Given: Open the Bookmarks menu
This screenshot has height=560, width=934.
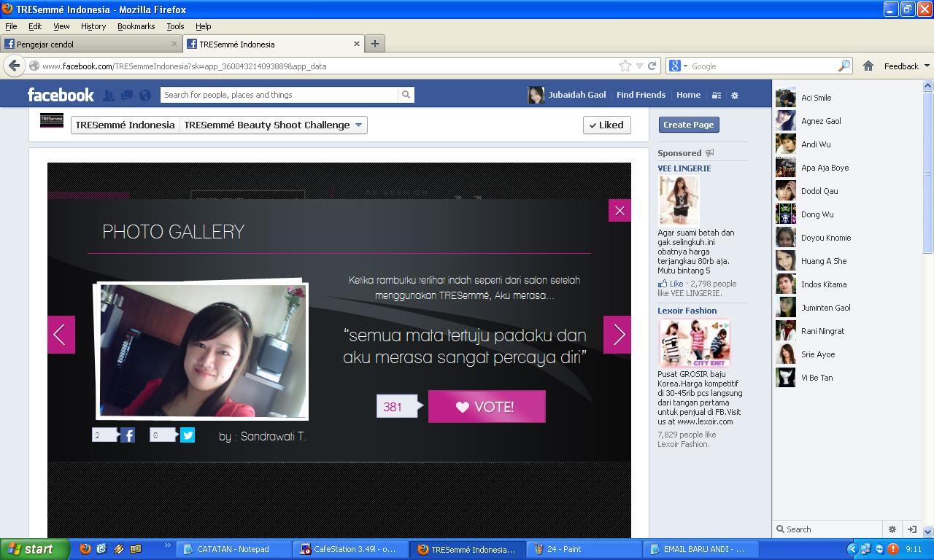Looking at the screenshot, I should pos(136,26).
